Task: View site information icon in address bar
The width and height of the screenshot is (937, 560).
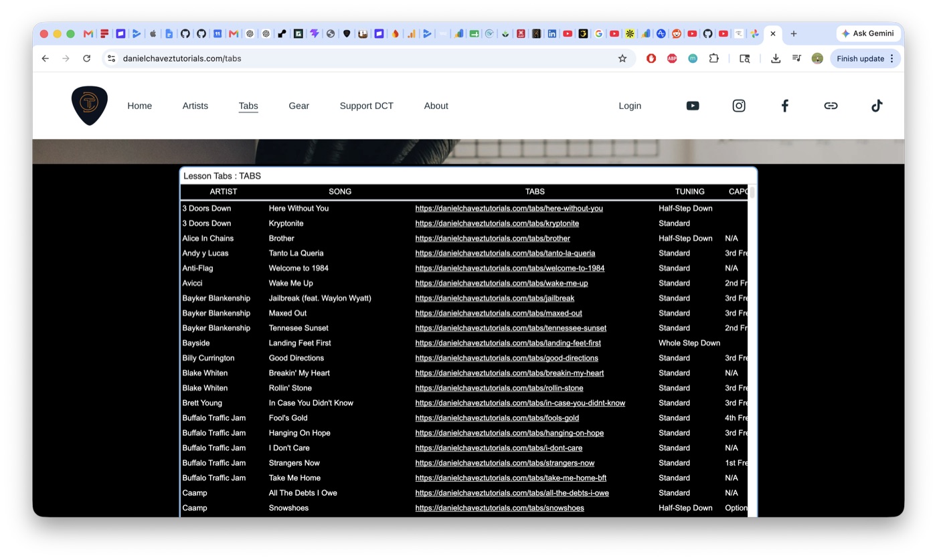Action: [112, 58]
